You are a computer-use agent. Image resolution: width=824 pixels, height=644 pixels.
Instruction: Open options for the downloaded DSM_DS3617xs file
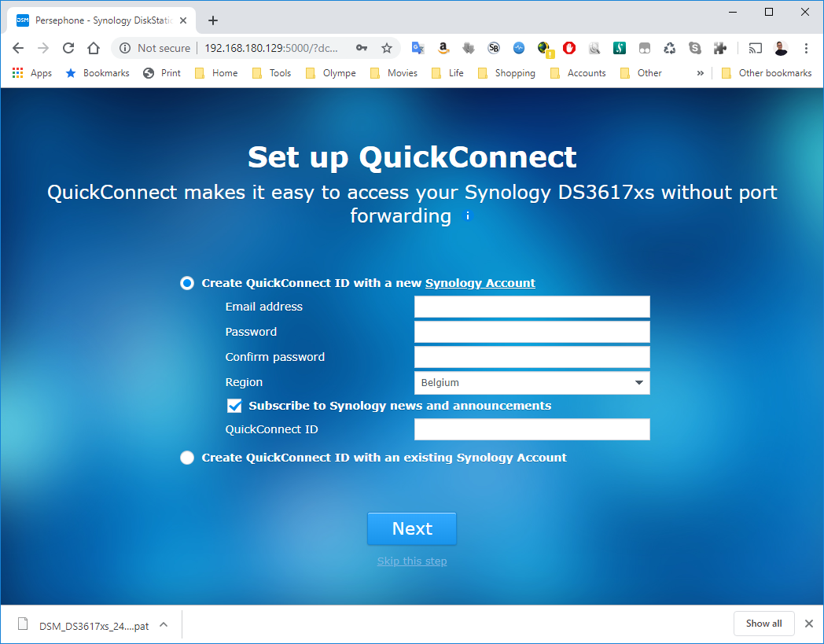point(164,625)
